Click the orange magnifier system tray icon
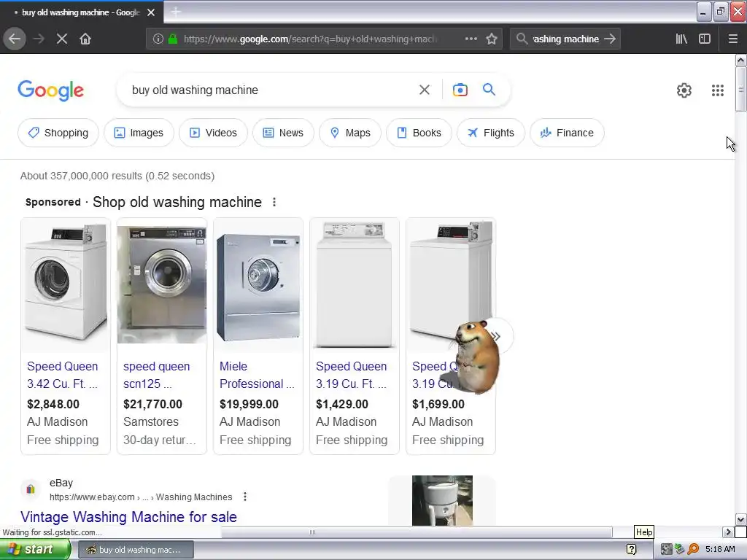 tap(693, 550)
